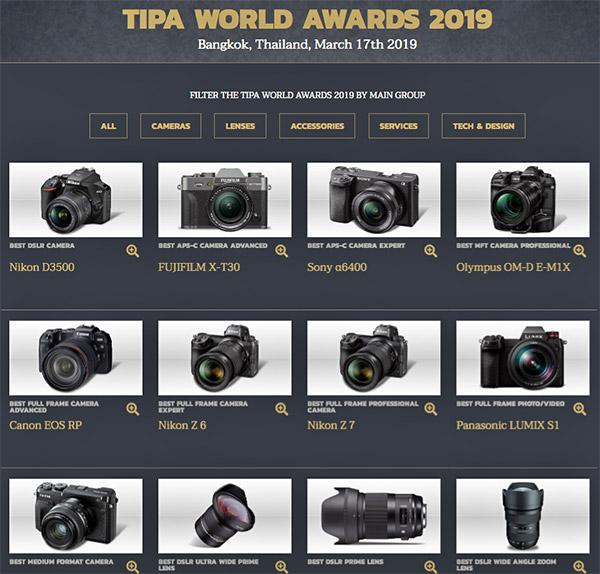
Task: Click magnifier icon for Nikon D3500
Action: [x=133, y=251]
